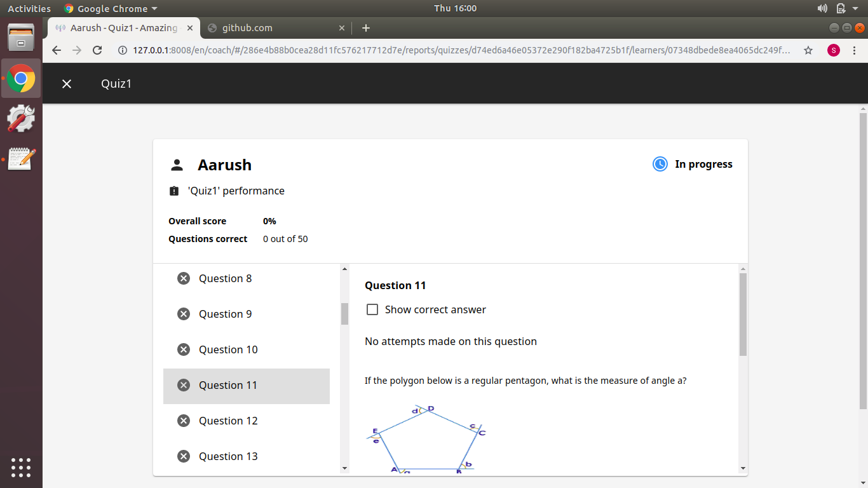Viewport: 868px width, 488px height.
Task: Open the Chrome profile avatar S
Action: point(833,50)
